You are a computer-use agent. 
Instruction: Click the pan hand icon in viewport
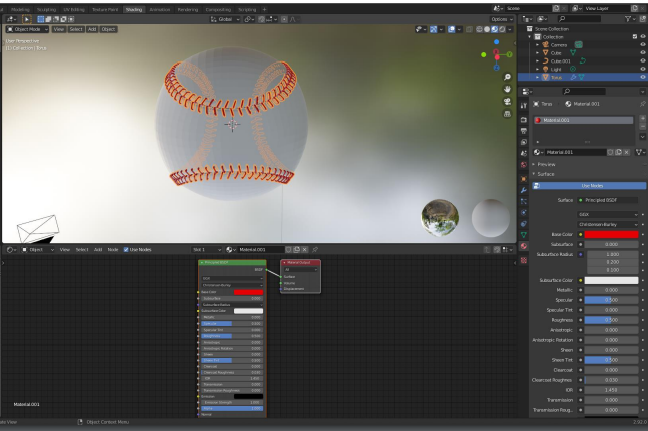pos(508,89)
